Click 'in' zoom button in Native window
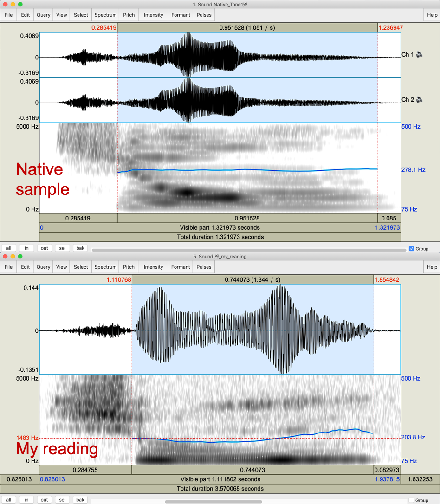The width and height of the screenshot is (440, 504). point(26,248)
